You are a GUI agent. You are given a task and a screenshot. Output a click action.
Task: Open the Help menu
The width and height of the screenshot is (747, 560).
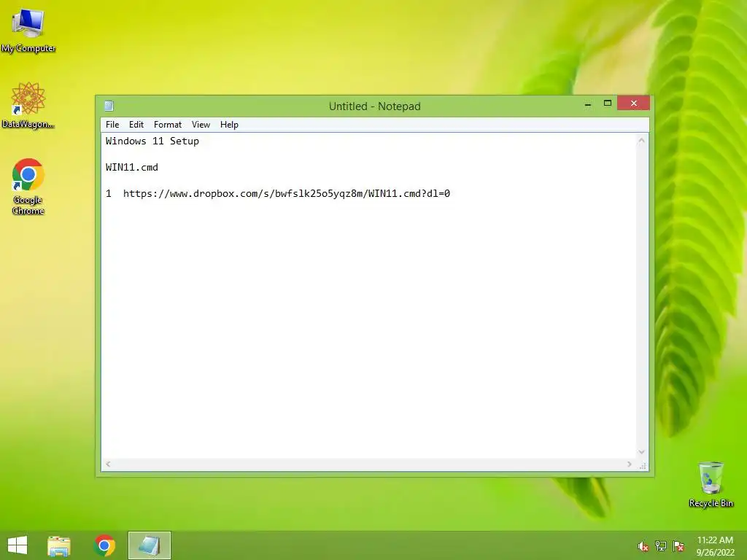tap(229, 125)
